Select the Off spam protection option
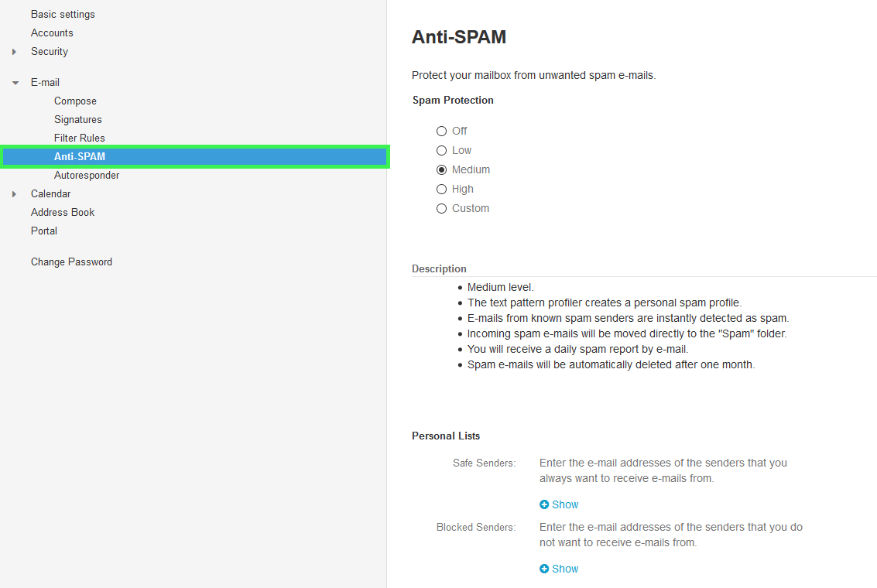 [441, 131]
